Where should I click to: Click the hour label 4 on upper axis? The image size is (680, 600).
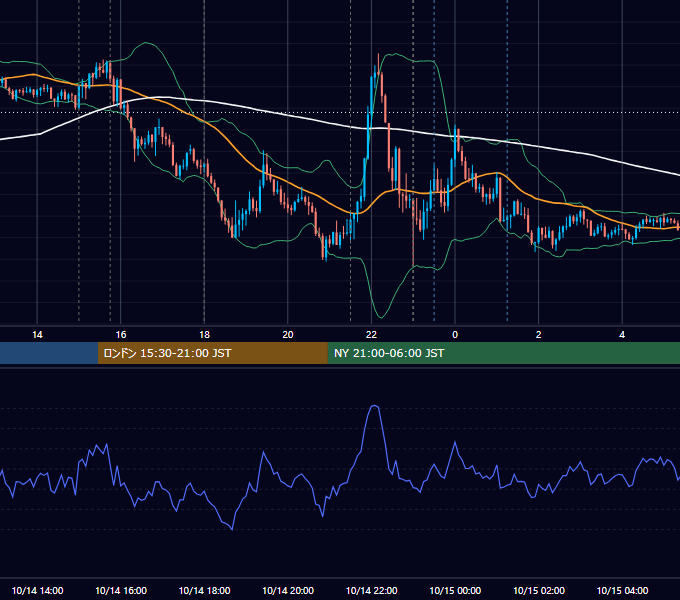[622, 335]
